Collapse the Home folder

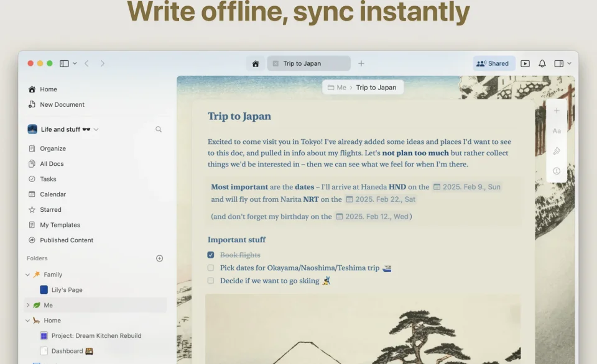[x=27, y=321]
